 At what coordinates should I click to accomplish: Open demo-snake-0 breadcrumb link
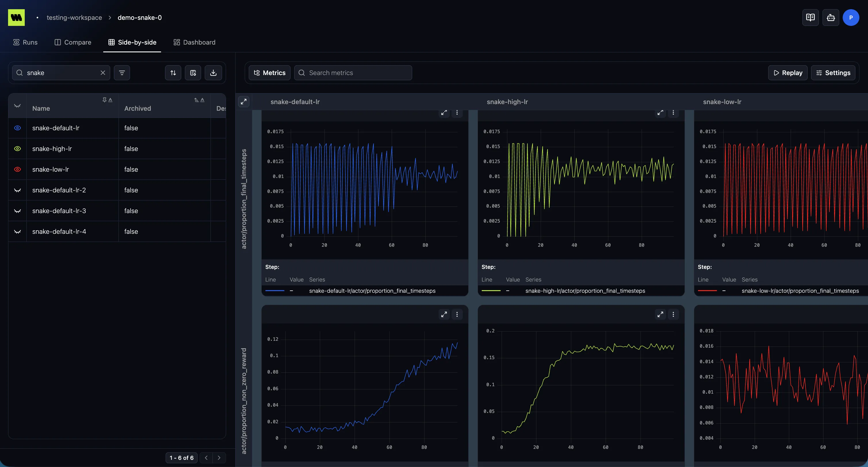click(139, 18)
